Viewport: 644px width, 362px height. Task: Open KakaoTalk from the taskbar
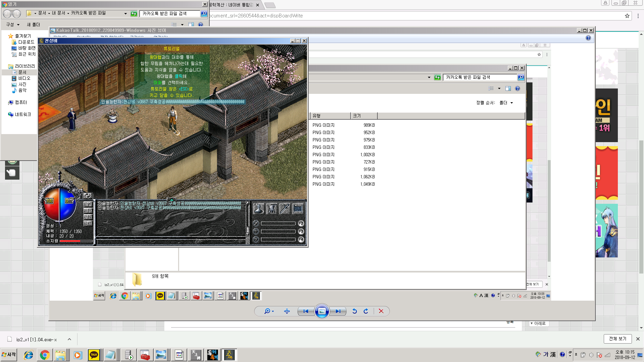94,355
